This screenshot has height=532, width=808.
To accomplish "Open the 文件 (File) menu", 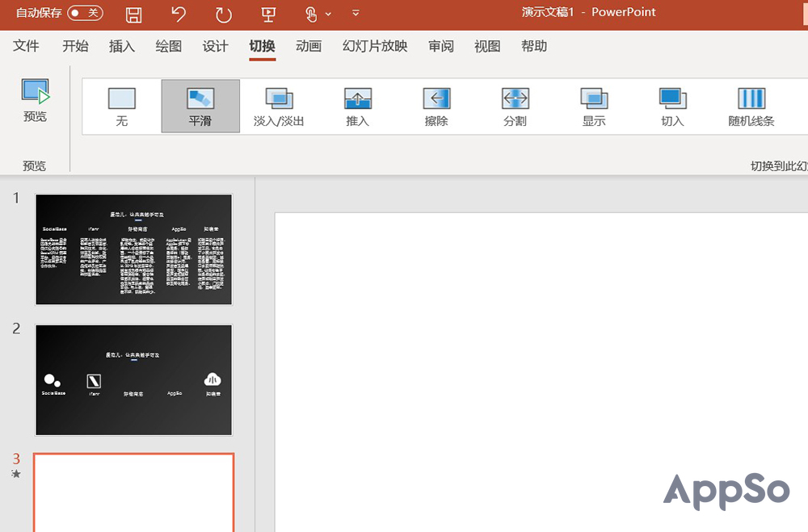I will (x=26, y=46).
